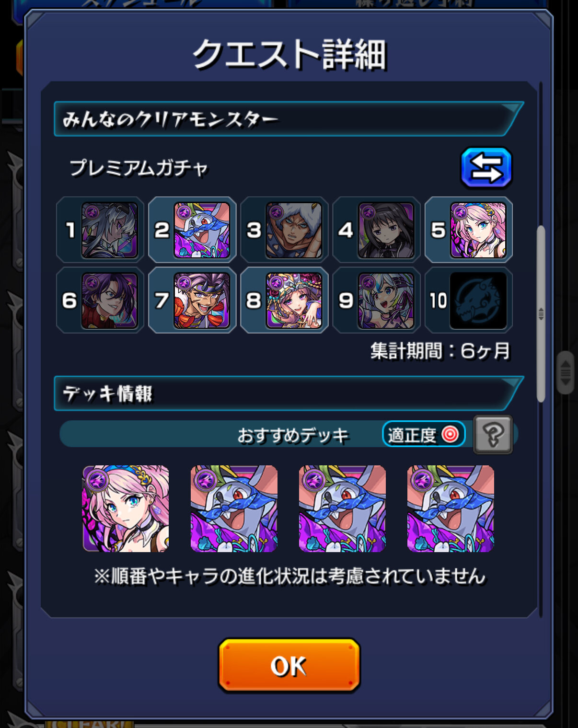578x728 pixels.
Task: Select rank 6 purple-haired man monster icon
Action: pos(110,300)
